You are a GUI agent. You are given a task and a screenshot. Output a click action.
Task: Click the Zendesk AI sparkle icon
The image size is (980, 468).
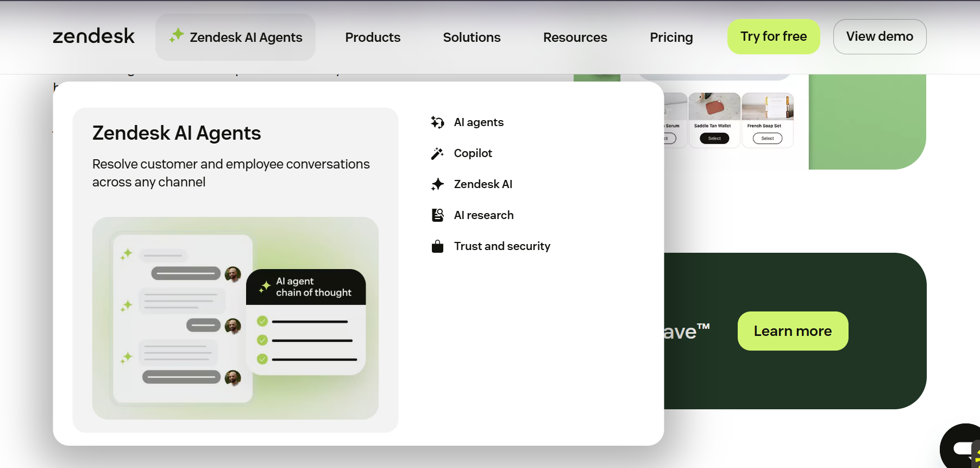[437, 184]
